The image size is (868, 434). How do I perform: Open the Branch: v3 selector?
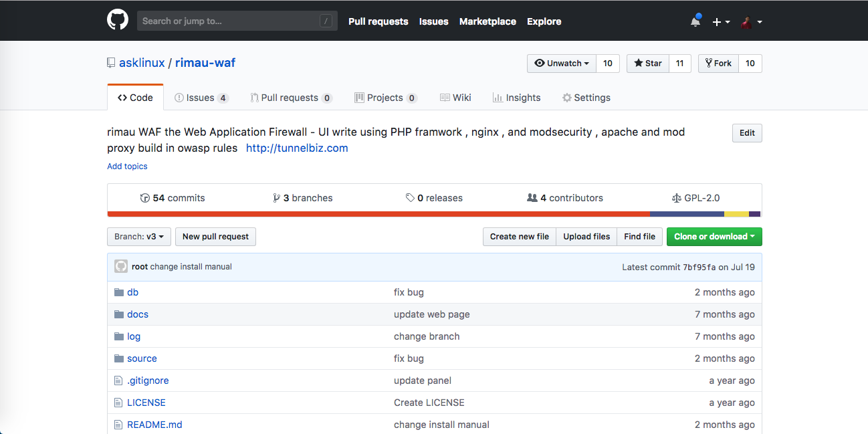point(139,237)
